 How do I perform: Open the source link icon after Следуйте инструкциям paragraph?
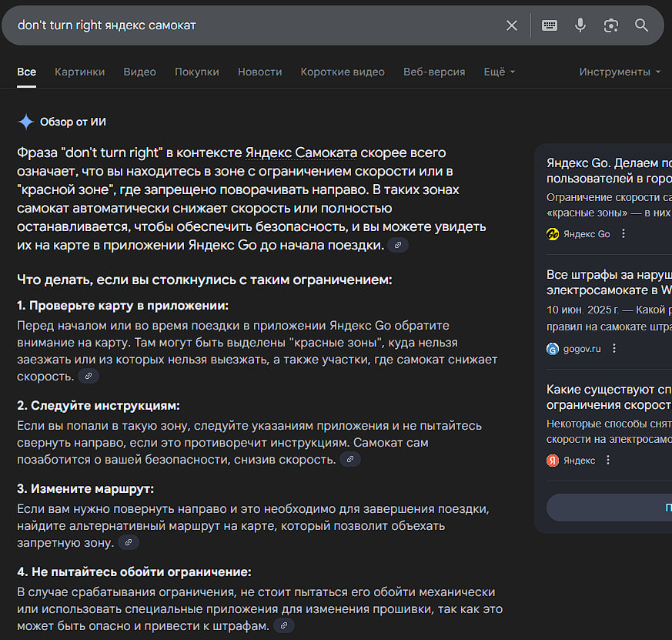pyautogui.click(x=350, y=459)
